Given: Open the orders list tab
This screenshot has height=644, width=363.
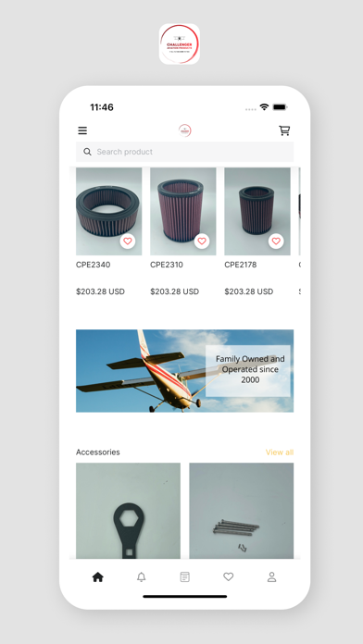Looking at the screenshot, I should (x=185, y=577).
